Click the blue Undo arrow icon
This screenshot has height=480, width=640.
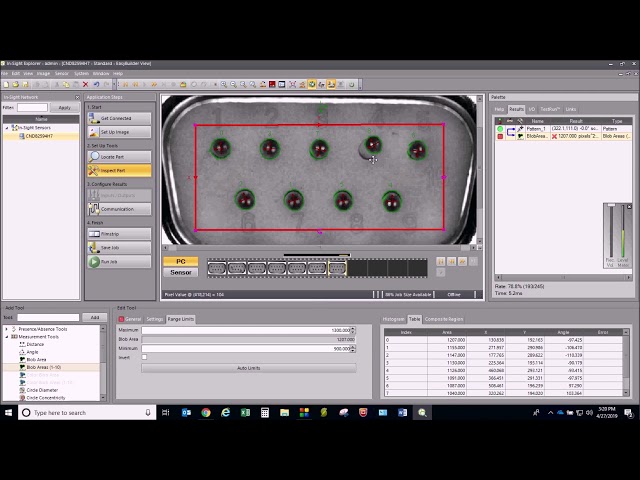click(96, 84)
